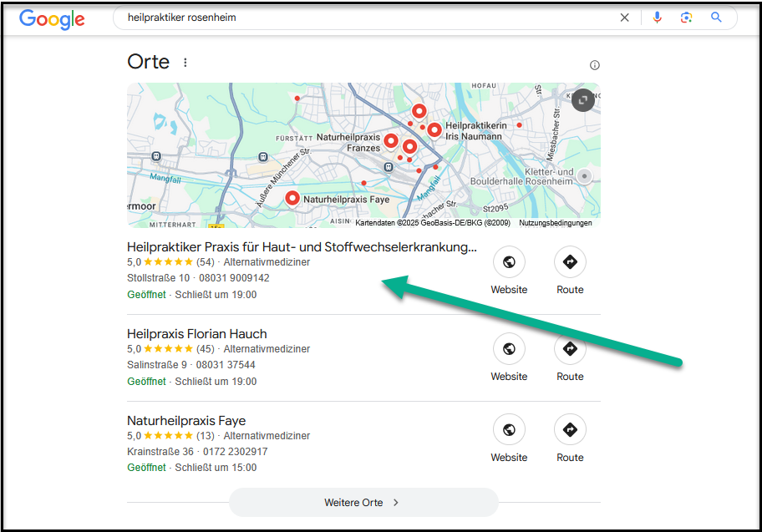Start voice search with microphone icon
The height and width of the screenshot is (532, 762).
pyautogui.click(x=657, y=18)
